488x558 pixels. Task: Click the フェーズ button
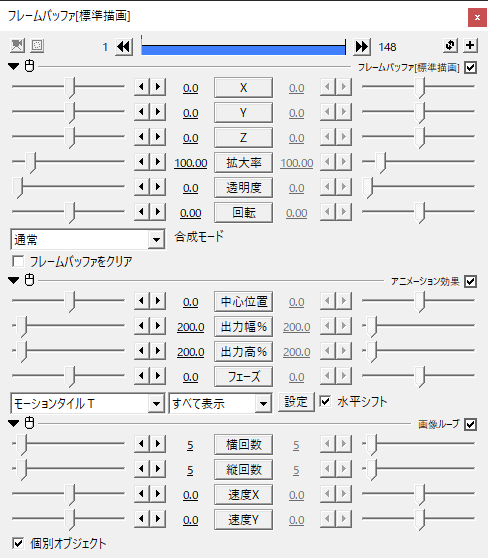click(x=243, y=377)
